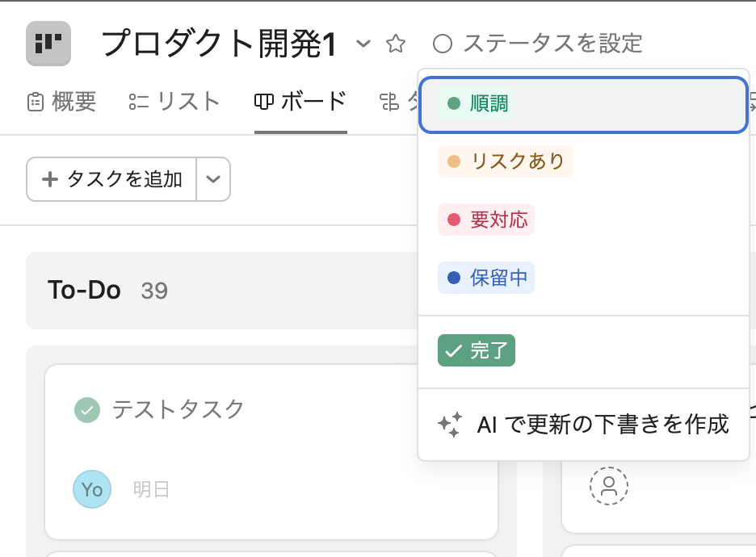Click the 明日 due date on テストタスク
The image size is (756, 557).
[151, 489]
